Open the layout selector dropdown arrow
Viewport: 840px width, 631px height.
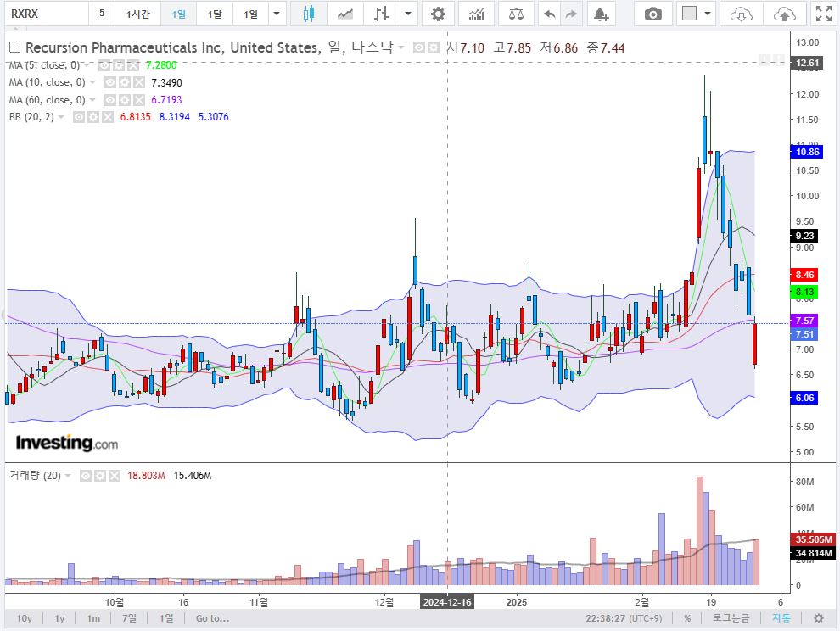[x=708, y=14]
